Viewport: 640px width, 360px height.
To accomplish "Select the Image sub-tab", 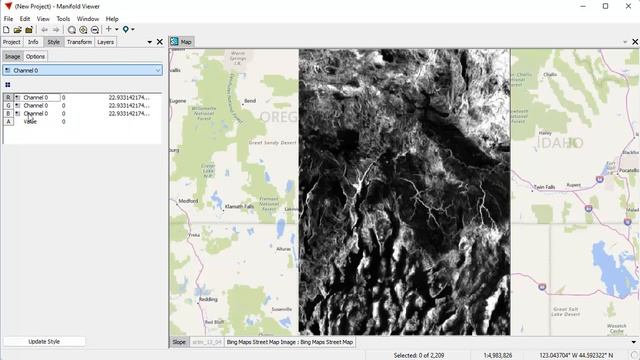I will pos(13,56).
